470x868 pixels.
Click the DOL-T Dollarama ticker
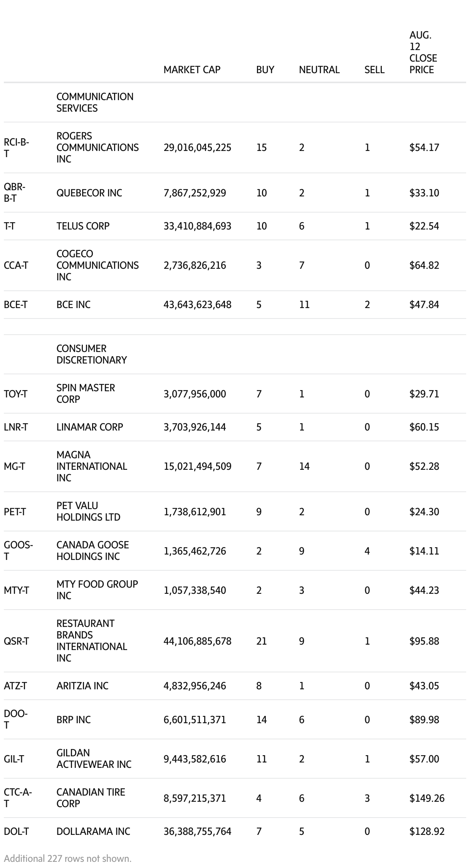[x=16, y=831]
